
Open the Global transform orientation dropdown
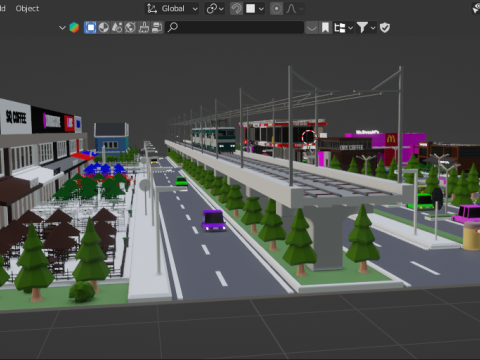point(172,8)
